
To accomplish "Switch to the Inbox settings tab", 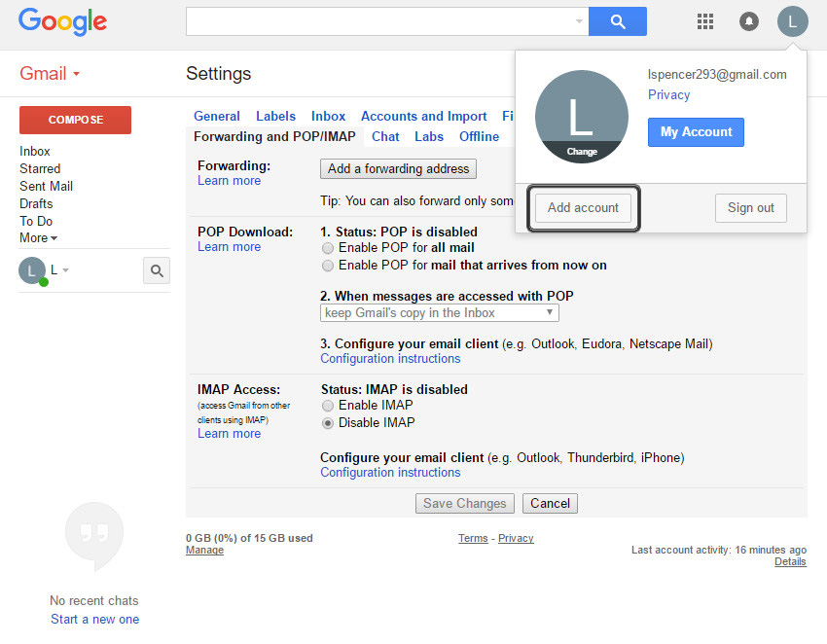I will click(x=328, y=116).
